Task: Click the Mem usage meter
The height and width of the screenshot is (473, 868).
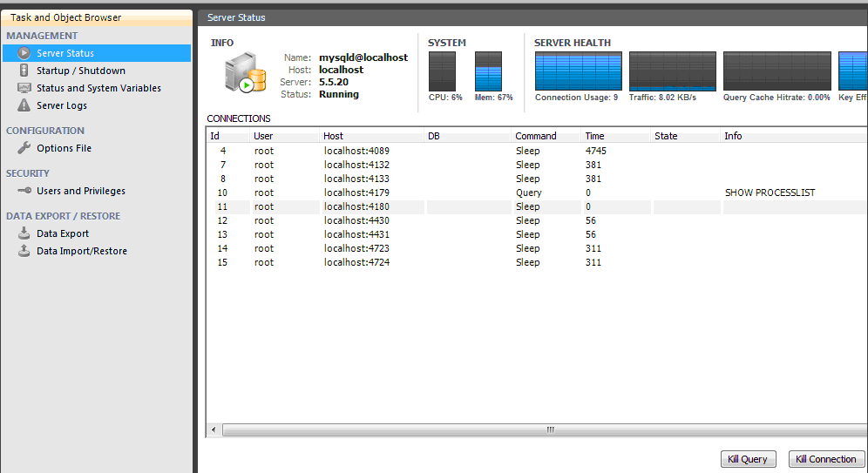Action: tap(488, 71)
